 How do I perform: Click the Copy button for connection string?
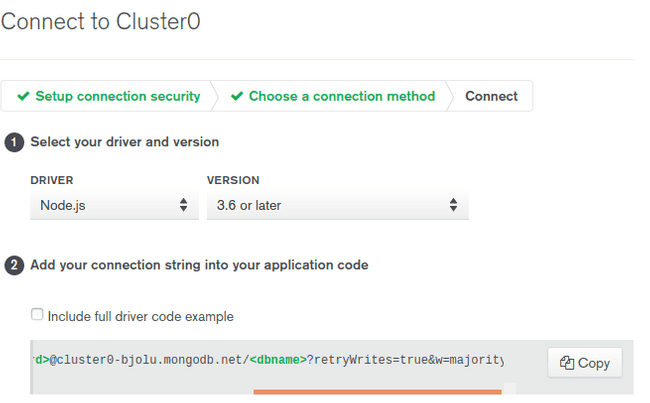(585, 363)
